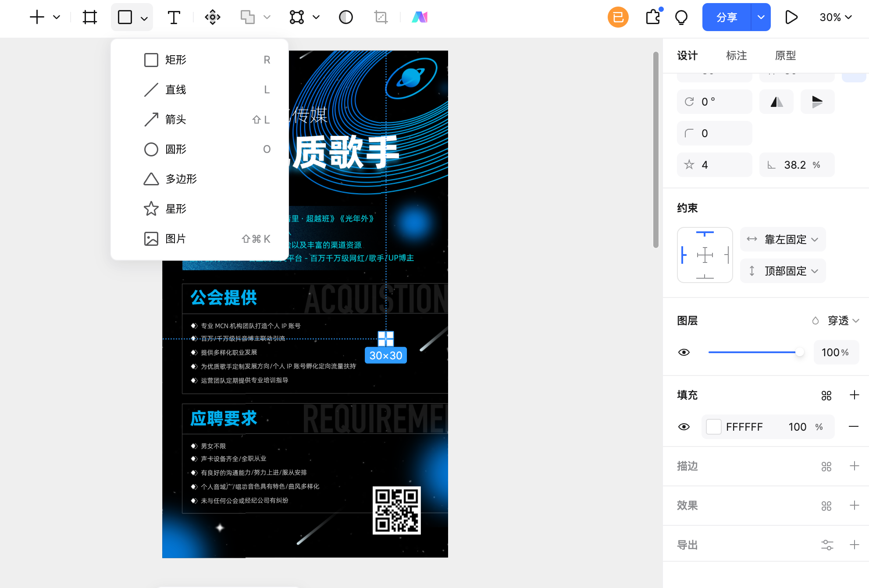This screenshot has width=869, height=588.
Task: Open effect style library icon
Action: [x=826, y=506]
